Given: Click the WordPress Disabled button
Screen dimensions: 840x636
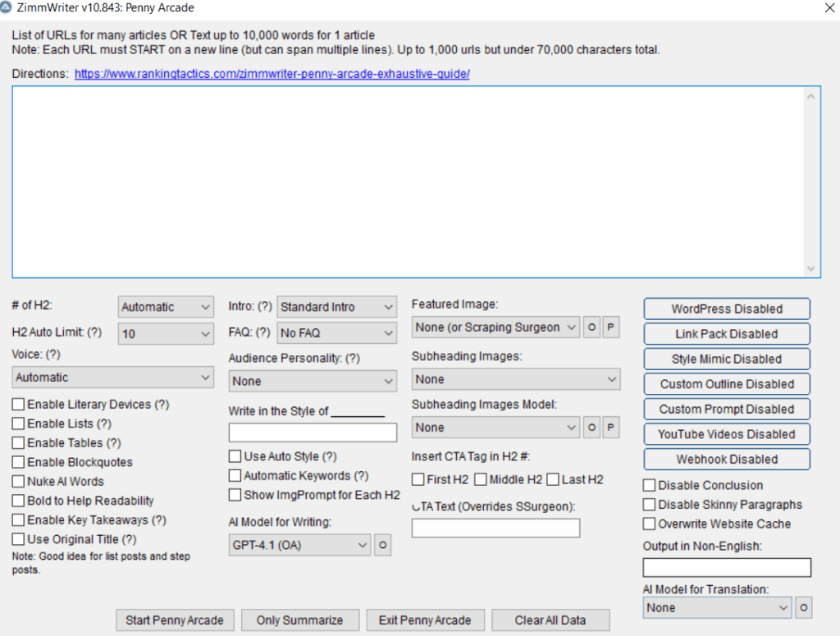Looking at the screenshot, I should pyautogui.click(x=727, y=309).
